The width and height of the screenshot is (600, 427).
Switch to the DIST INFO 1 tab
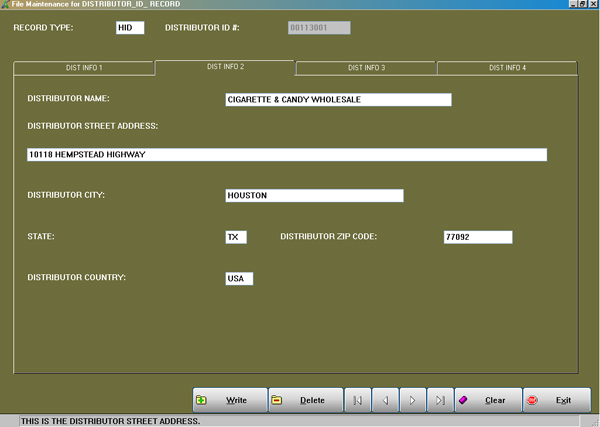click(x=84, y=68)
